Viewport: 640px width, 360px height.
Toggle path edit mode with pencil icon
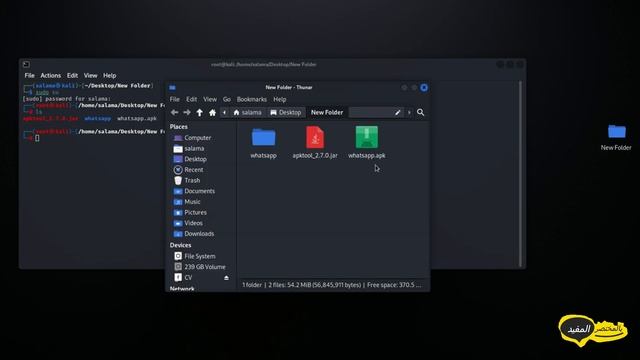[397, 113]
